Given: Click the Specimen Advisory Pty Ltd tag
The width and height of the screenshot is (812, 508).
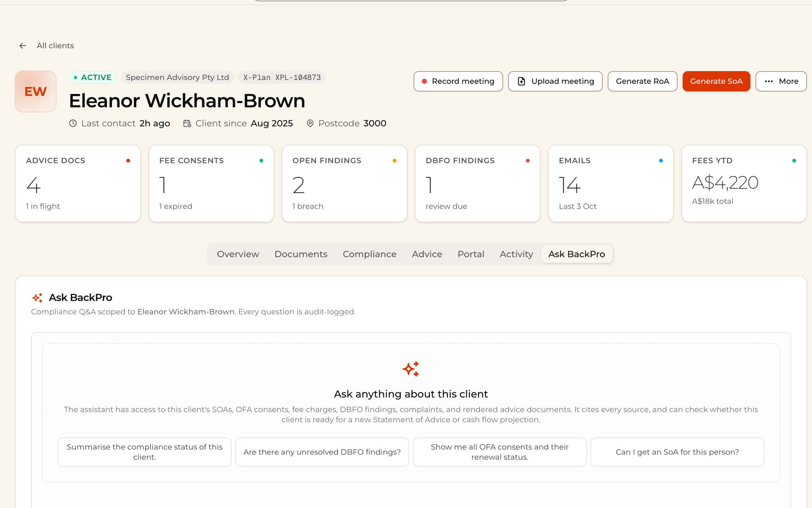Looking at the screenshot, I should coord(177,77).
